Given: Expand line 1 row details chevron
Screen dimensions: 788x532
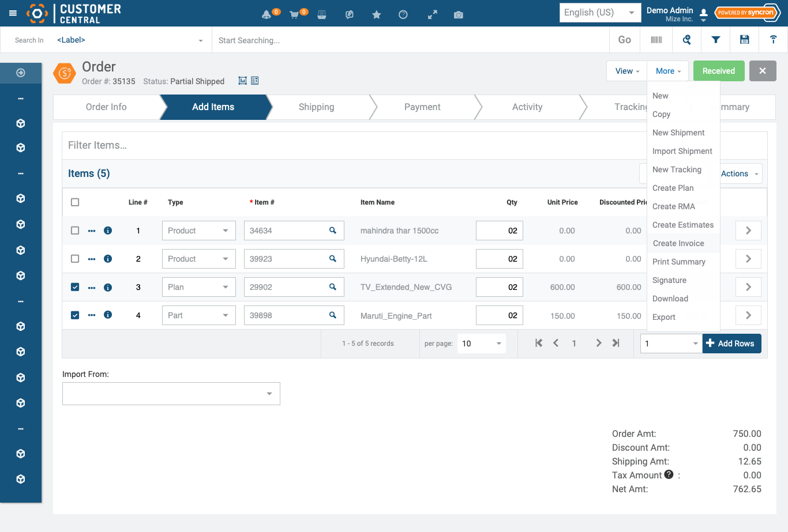Looking at the screenshot, I should 748,231.
